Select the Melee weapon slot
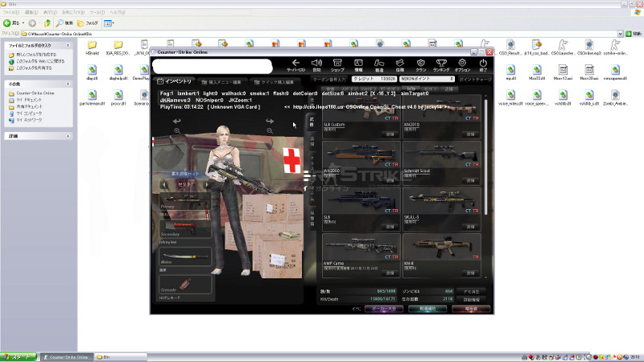The width and height of the screenshot is (644, 362). 185,257
